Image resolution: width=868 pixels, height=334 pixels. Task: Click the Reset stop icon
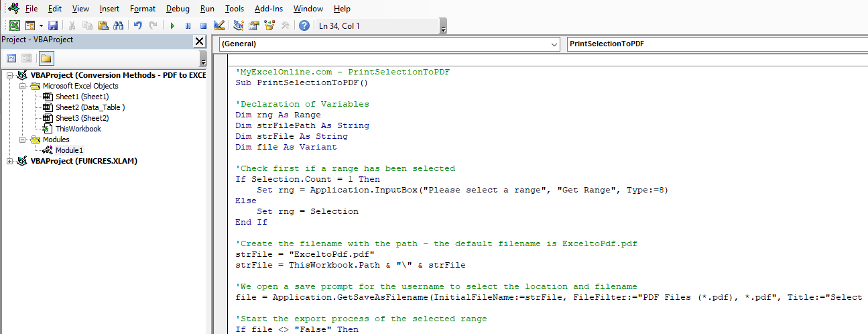point(203,25)
